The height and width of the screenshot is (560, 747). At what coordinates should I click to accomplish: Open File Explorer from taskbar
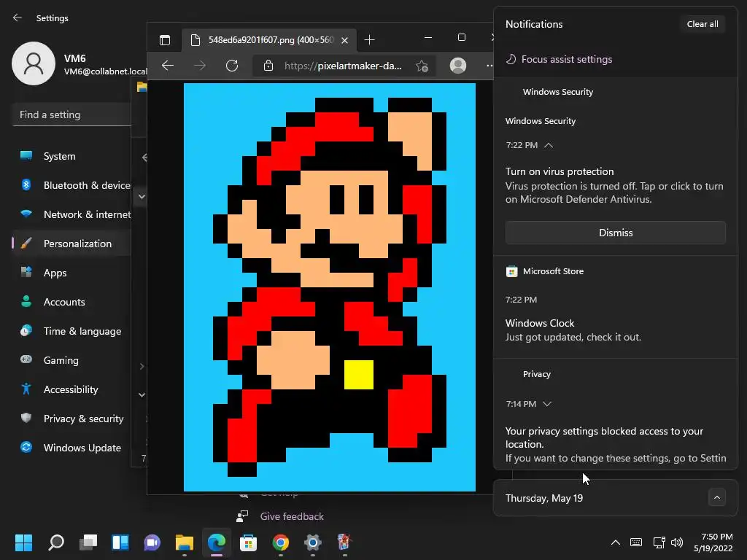coord(185,542)
